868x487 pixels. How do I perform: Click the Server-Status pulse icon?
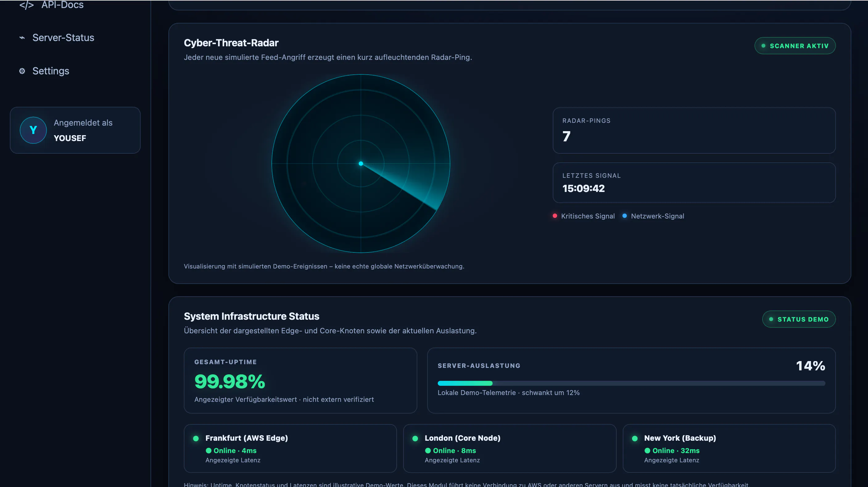[x=22, y=37]
